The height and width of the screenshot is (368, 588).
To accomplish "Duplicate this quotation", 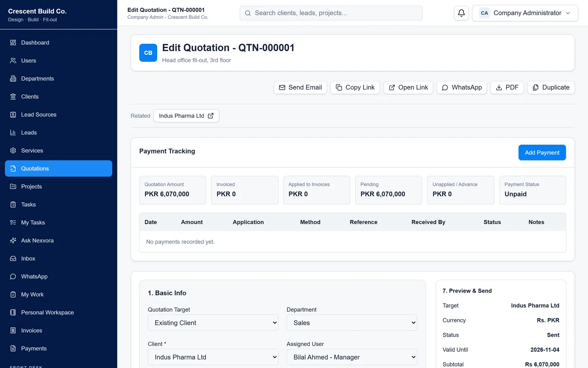I will 551,88.
